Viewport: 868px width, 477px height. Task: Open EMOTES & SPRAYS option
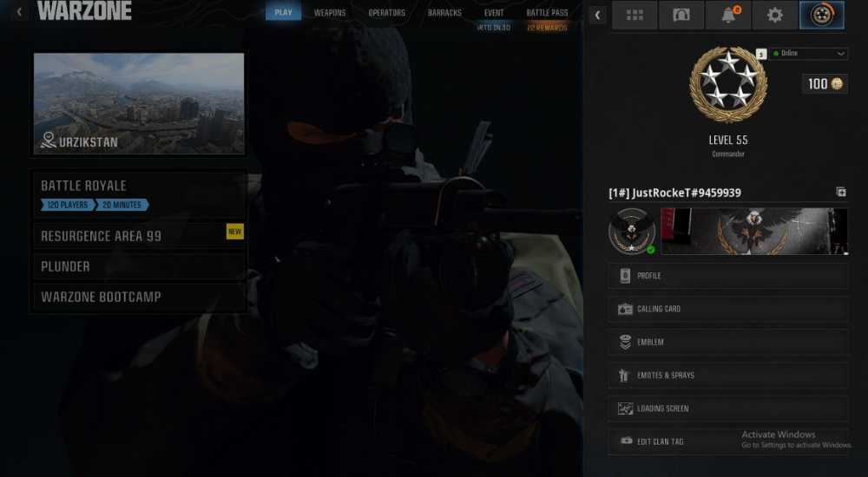(728, 376)
